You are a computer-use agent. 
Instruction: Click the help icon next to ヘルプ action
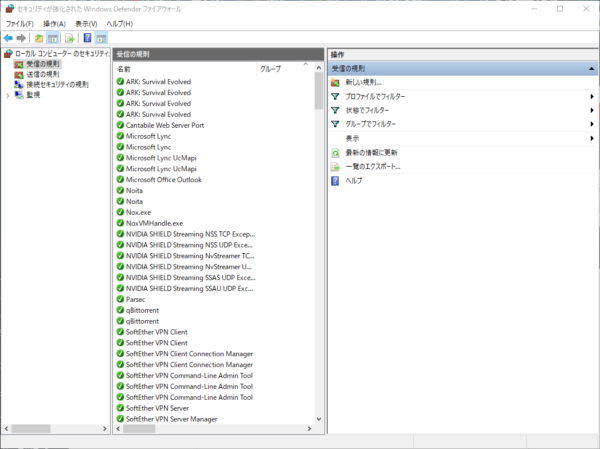pyautogui.click(x=335, y=181)
